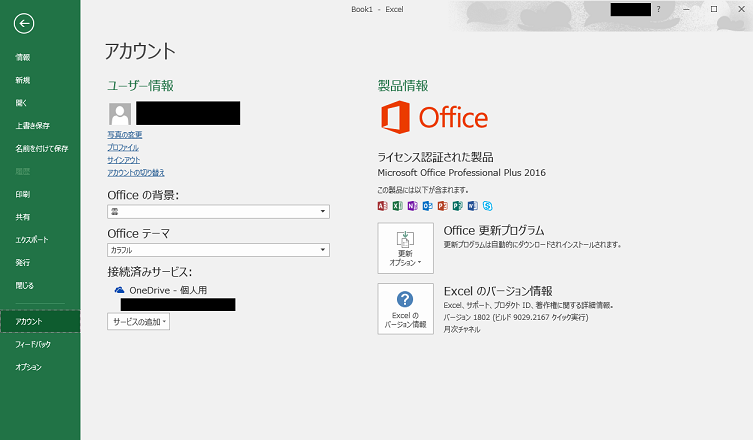753x440 pixels.
Task: Click the バージョン 1802 build text
Action: pos(516,318)
